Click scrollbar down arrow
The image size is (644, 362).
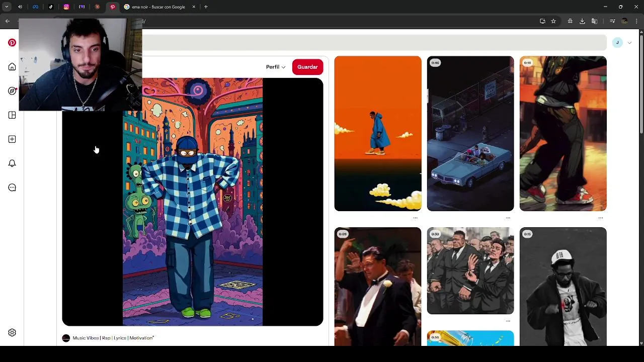pos(641,343)
